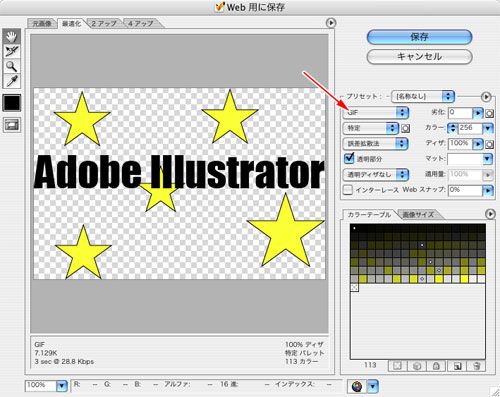This screenshot has height=397, width=500.
Task: Switch to the 4アップ tab
Action: (141, 24)
